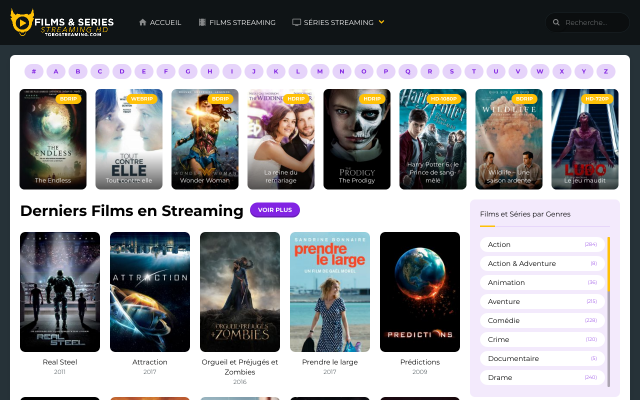
Task: Open The Prodigy carousel poster
Action: pyautogui.click(x=357, y=139)
